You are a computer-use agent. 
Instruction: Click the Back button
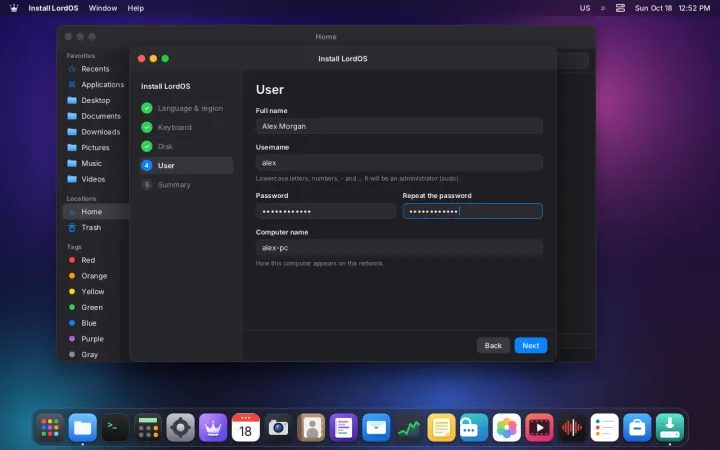[x=493, y=345]
